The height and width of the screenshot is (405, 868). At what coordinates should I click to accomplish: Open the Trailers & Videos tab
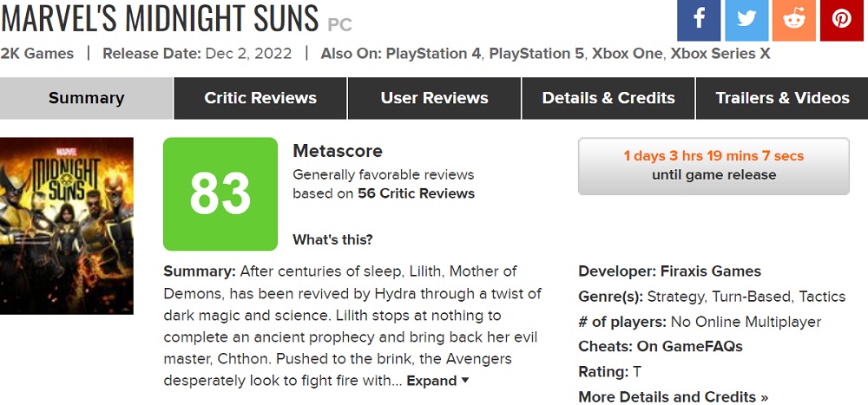click(782, 98)
